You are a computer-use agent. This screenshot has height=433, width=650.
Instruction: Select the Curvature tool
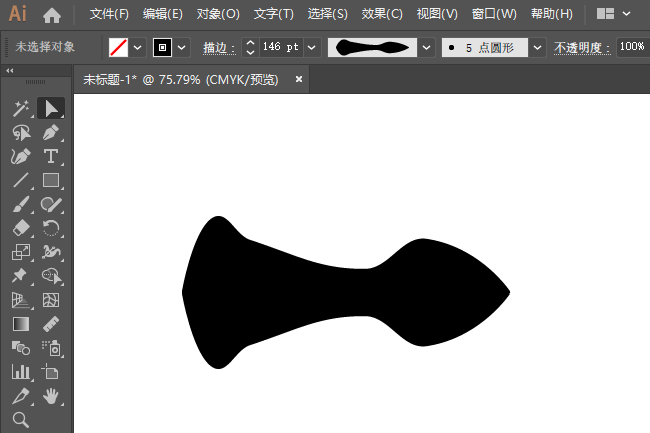21,157
